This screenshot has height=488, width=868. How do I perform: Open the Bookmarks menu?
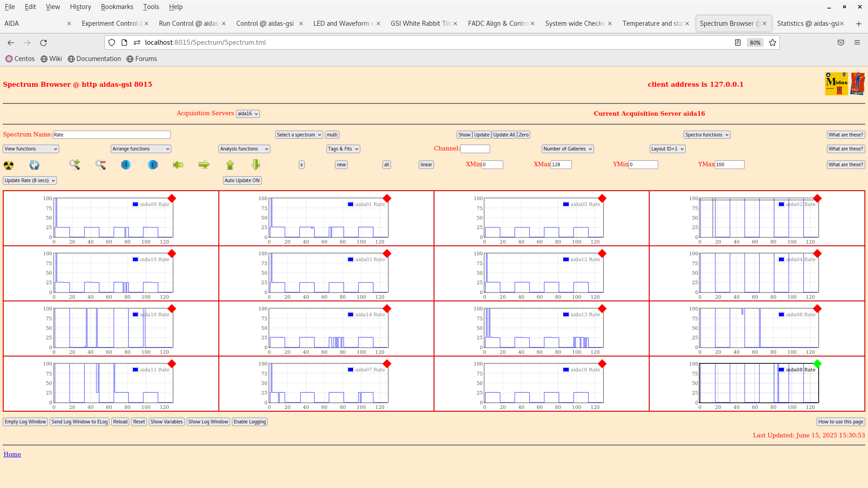point(117,7)
